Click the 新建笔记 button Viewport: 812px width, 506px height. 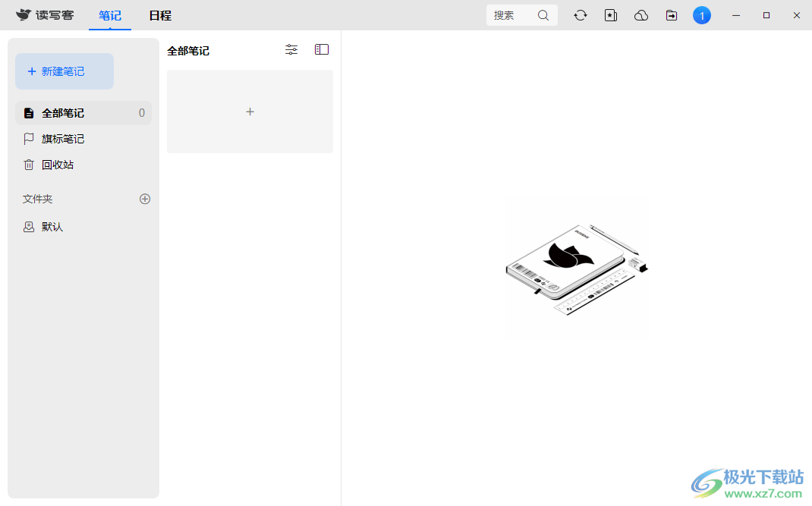tap(65, 71)
